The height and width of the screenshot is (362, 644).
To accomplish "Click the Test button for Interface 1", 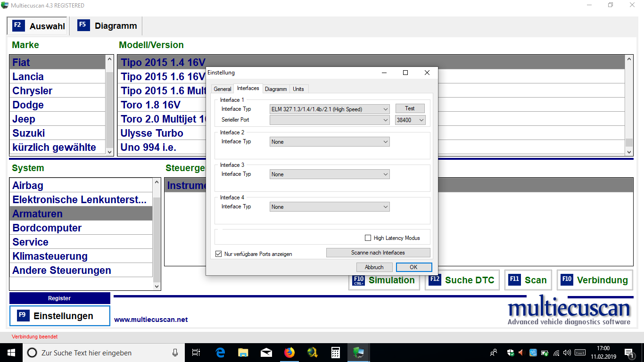I will (410, 108).
